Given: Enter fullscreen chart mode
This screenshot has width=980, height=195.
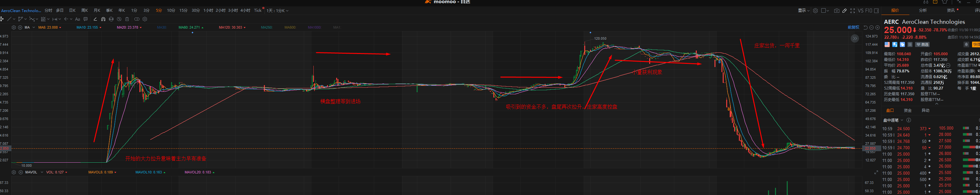Looking at the screenshot, I should pyautogui.click(x=853, y=11).
